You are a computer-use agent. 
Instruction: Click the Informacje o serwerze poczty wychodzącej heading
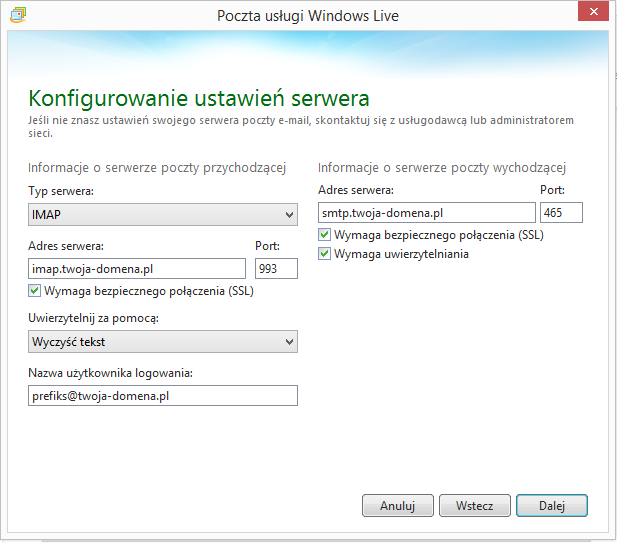(442, 168)
